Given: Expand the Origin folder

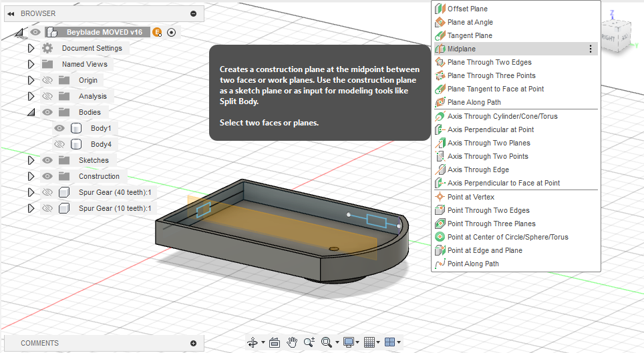Looking at the screenshot, I should click(31, 80).
